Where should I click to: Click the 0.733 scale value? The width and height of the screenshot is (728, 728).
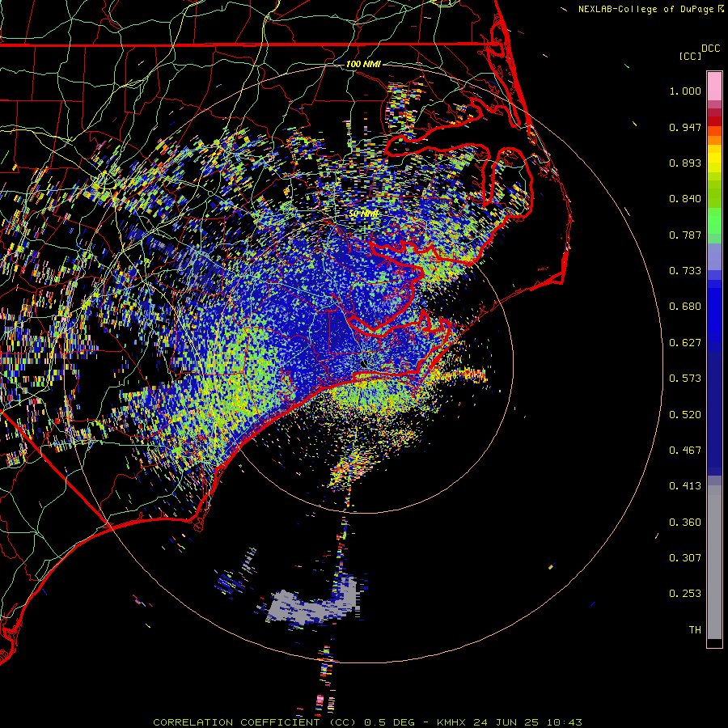point(685,271)
